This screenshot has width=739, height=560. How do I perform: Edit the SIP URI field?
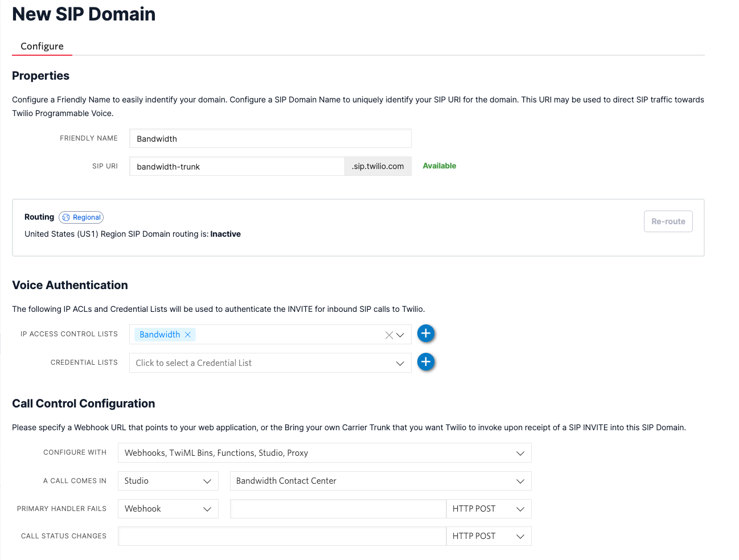pos(237,167)
